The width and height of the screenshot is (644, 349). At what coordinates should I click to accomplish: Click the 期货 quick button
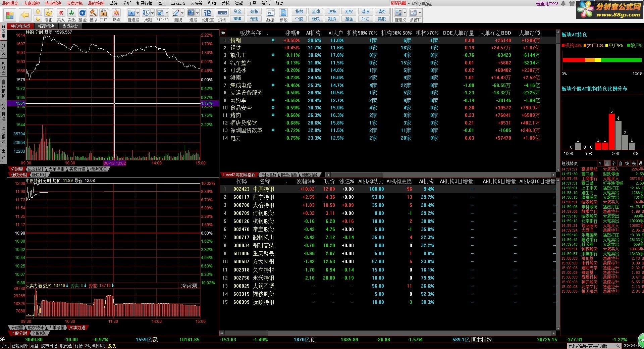tap(332, 19)
